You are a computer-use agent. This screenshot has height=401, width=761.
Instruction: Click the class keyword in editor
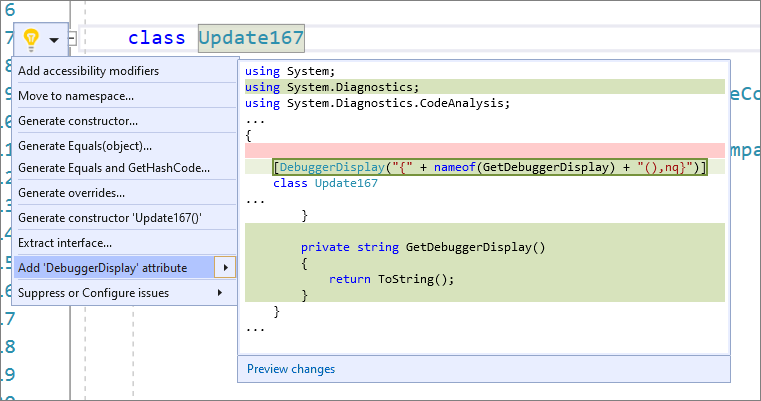pos(156,38)
